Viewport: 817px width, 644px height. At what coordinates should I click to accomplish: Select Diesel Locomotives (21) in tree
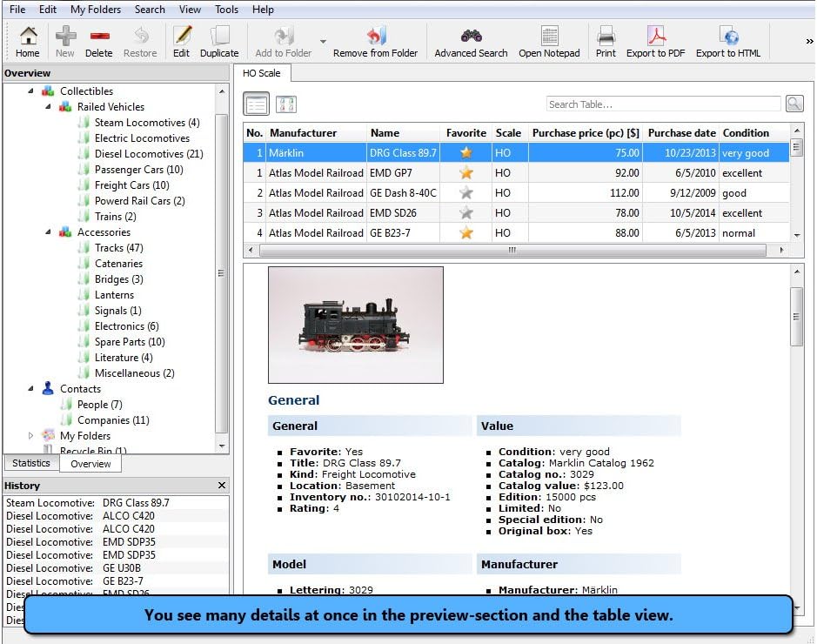coord(148,154)
